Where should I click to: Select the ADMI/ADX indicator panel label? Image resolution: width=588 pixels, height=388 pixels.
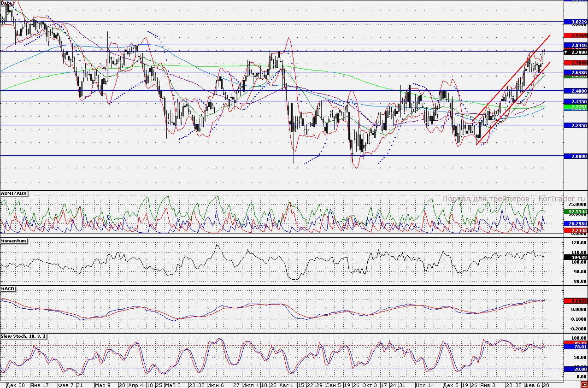pos(14,194)
